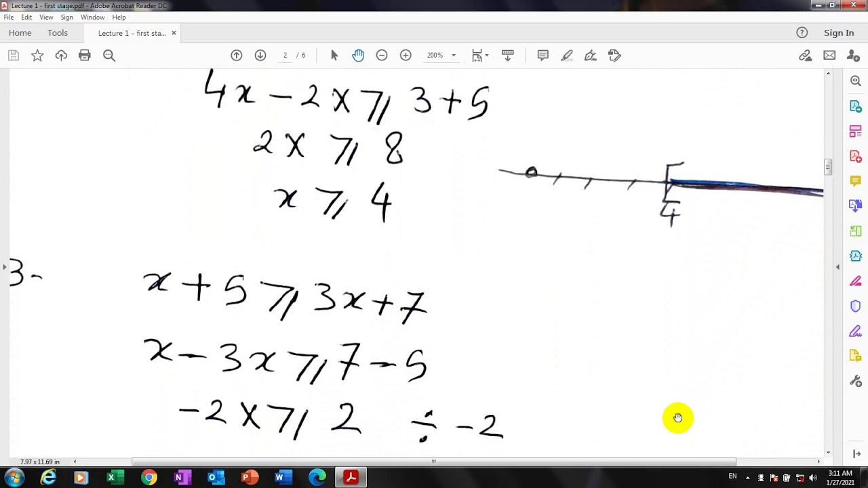Open Edit PDF tool in right pane

click(x=856, y=131)
